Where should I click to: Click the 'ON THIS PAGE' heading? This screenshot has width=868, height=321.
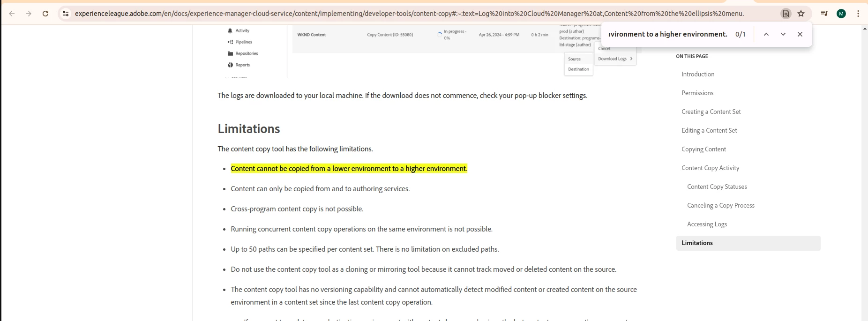[x=692, y=56]
